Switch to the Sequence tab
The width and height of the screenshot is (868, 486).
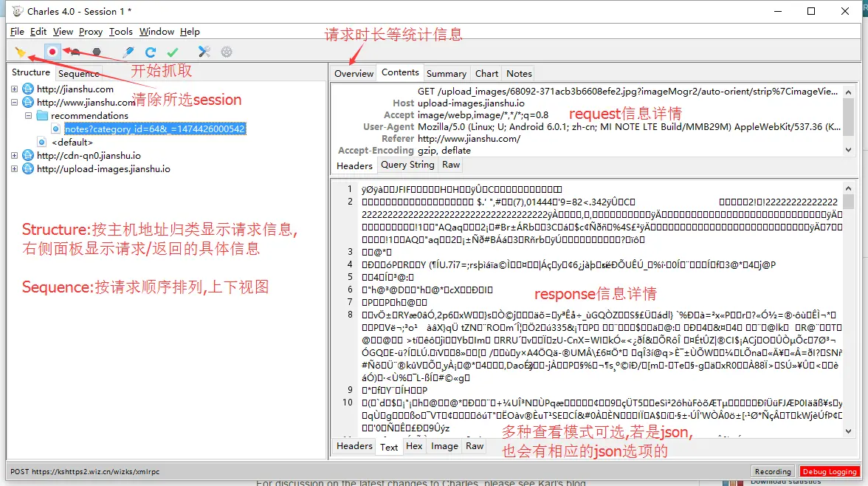click(79, 73)
